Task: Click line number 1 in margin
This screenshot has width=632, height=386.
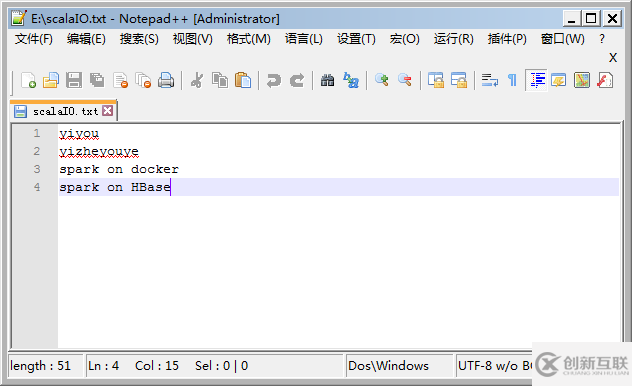Action: 37,133
